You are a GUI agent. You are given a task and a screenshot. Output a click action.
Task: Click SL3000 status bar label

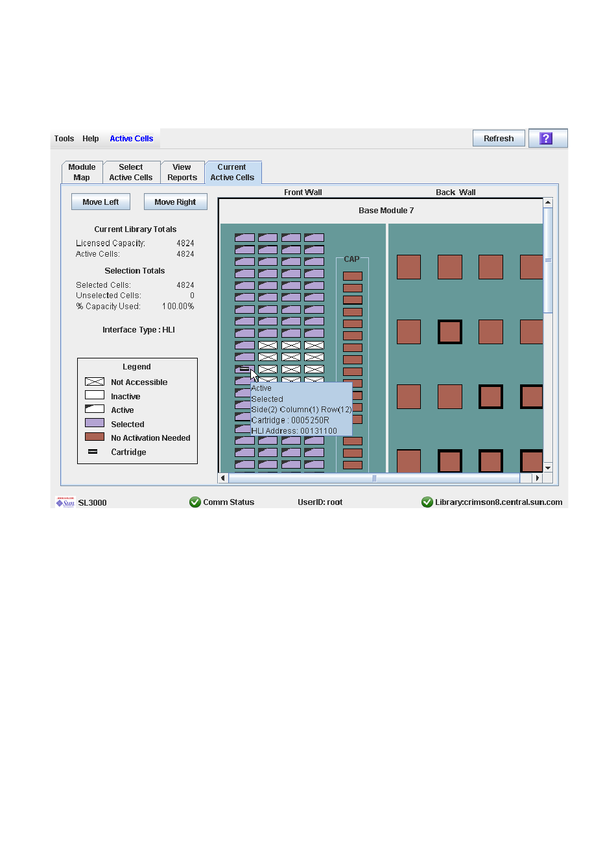click(x=92, y=503)
